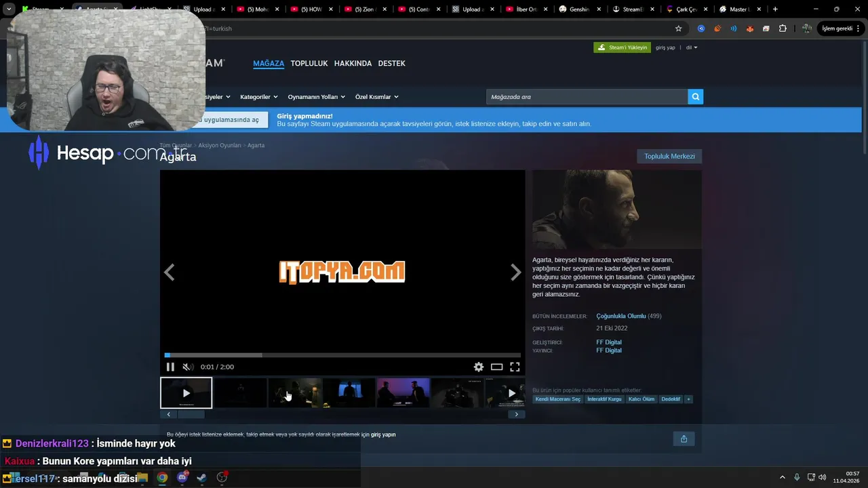Viewport: 868px width, 488px height.
Task: Open the HAKKINDA page
Action: pos(353,63)
